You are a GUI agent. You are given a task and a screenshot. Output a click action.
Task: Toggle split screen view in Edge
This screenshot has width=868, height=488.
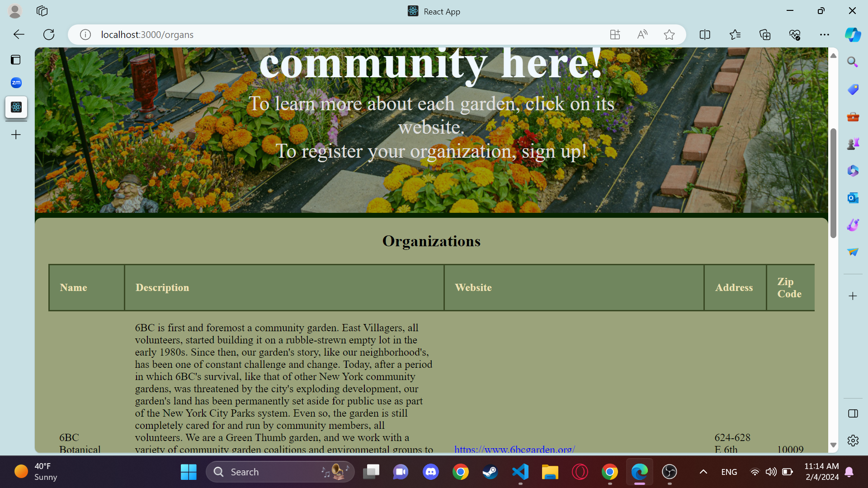pyautogui.click(x=705, y=34)
